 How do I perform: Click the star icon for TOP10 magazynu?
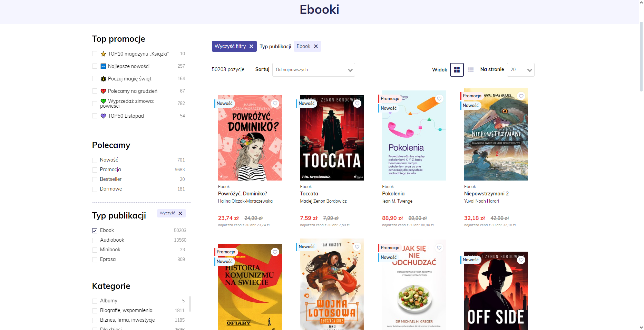(x=103, y=54)
